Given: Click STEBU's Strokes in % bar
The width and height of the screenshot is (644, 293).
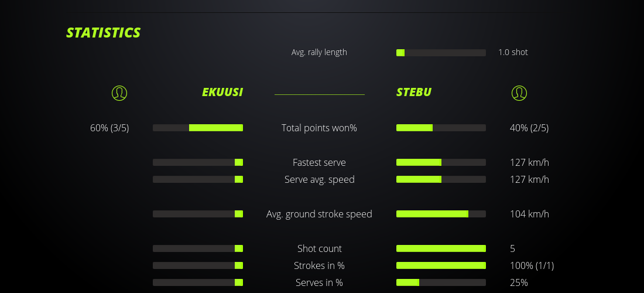Looking at the screenshot, I should (x=441, y=265).
